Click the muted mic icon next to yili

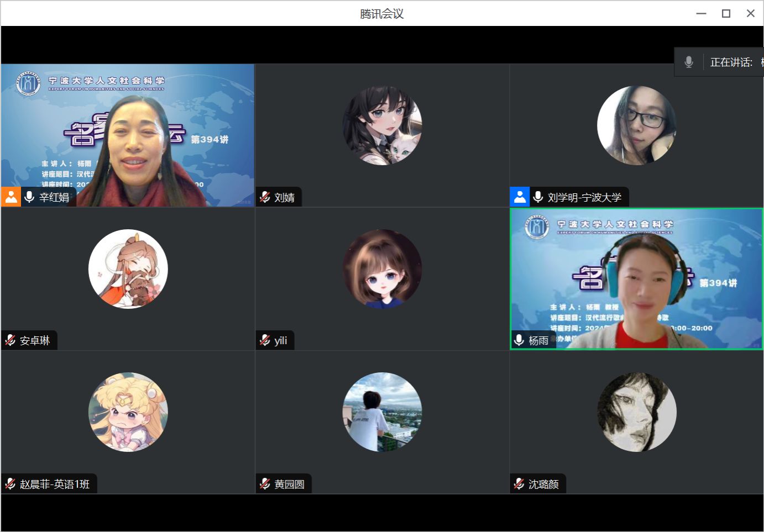(265, 340)
